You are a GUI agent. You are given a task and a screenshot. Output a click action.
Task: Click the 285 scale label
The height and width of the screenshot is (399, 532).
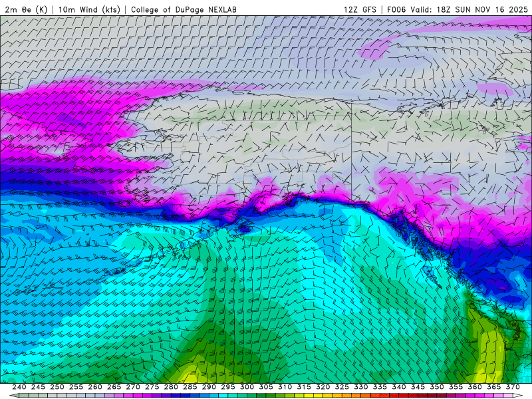point(190,387)
